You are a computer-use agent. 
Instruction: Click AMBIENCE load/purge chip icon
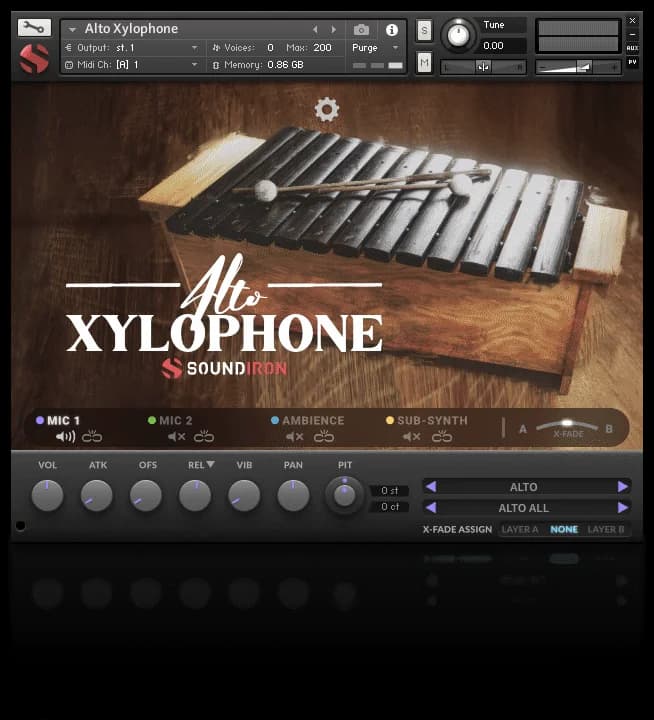tap(324, 436)
